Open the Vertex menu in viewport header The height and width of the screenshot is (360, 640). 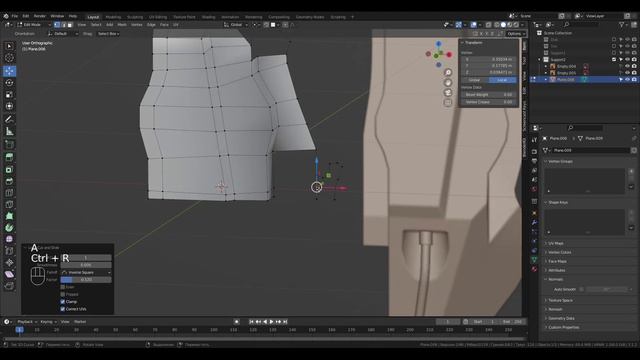pyautogui.click(x=137, y=25)
